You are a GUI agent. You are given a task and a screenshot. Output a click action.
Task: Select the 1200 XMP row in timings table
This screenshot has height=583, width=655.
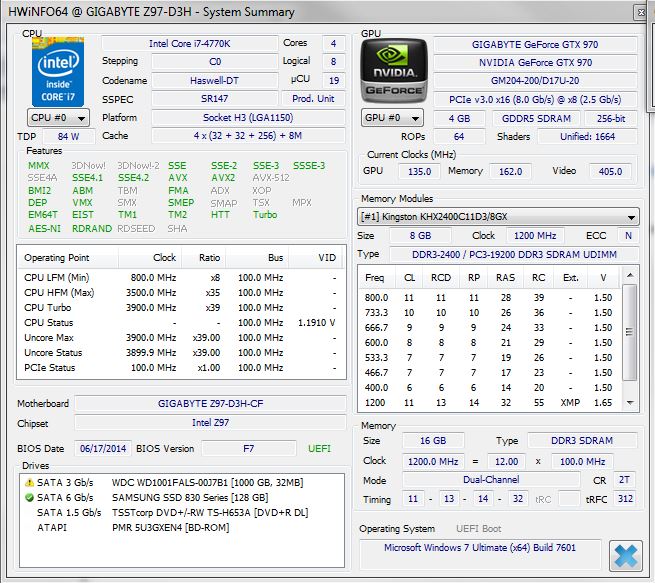[x=489, y=403]
